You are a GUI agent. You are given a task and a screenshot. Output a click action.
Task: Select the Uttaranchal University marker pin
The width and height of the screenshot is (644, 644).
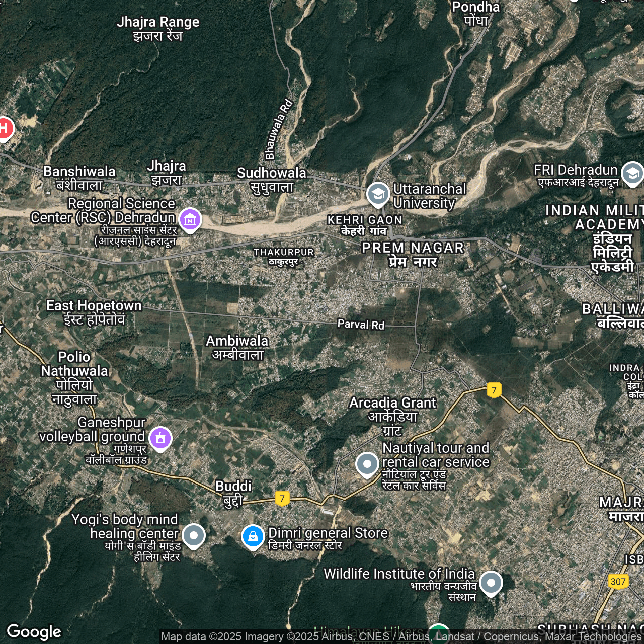378,194
